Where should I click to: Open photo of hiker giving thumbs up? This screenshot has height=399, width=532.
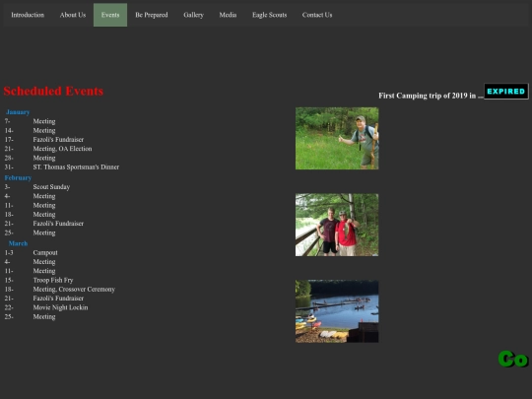tap(337, 139)
